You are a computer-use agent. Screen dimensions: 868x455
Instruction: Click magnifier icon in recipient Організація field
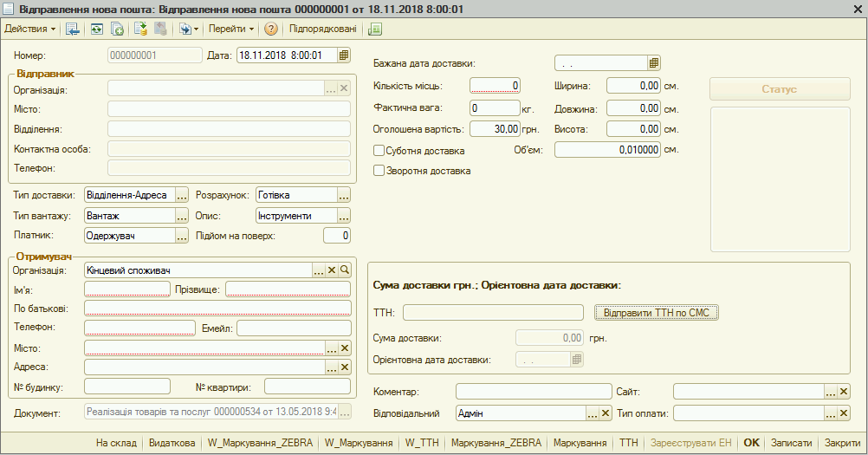pyautogui.click(x=344, y=270)
